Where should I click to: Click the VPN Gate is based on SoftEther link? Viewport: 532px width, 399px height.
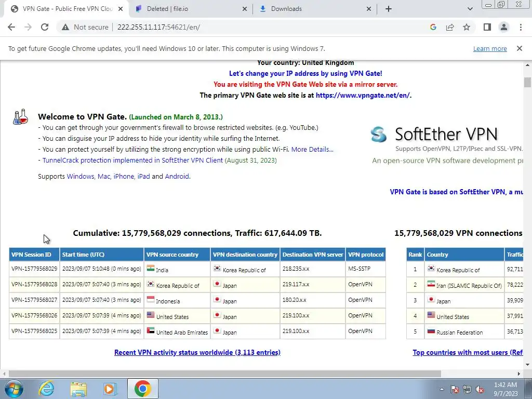456,192
